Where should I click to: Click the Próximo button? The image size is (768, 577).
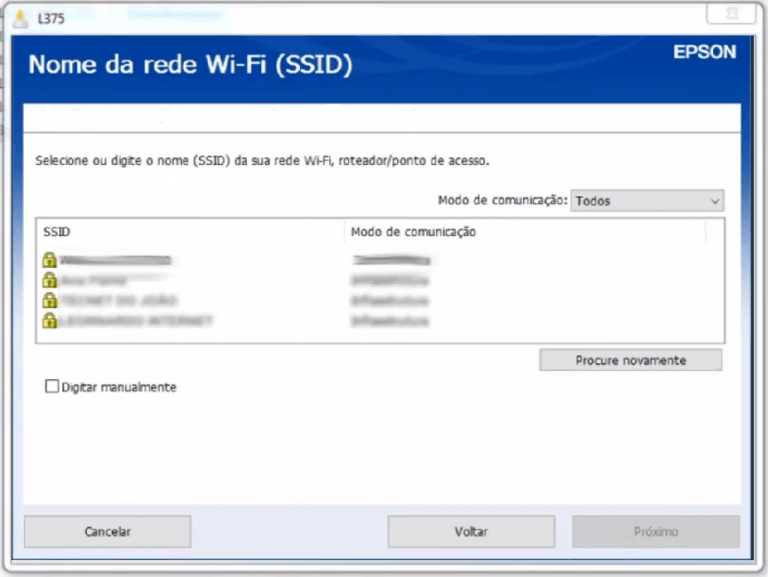(x=655, y=532)
